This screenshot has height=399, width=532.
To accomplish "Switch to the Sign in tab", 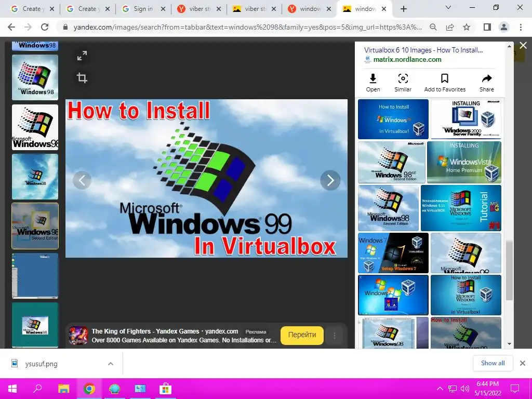I will 143,9.
